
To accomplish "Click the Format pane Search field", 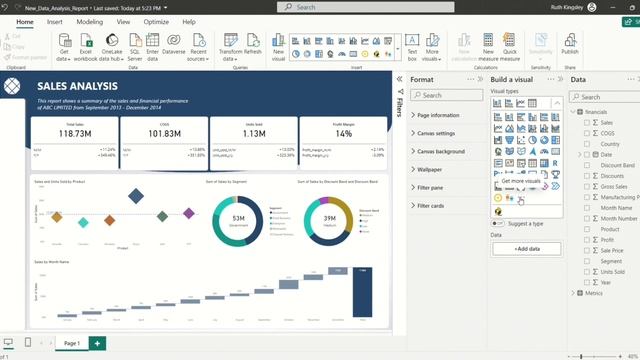I will (x=447, y=95).
